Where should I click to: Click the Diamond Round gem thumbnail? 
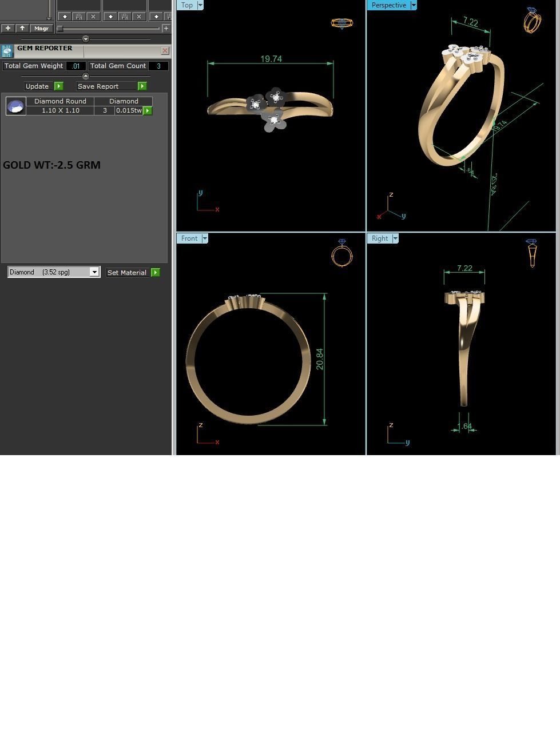click(x=16, y=106)
